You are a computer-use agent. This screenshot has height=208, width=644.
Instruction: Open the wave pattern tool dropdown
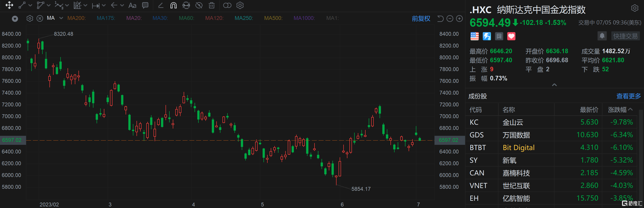tap(67, 5)
